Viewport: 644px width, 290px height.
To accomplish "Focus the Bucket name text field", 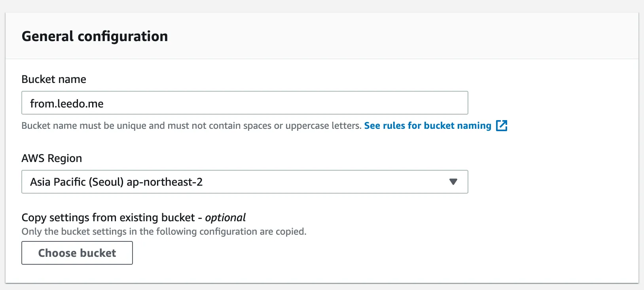I will (244, 103).
